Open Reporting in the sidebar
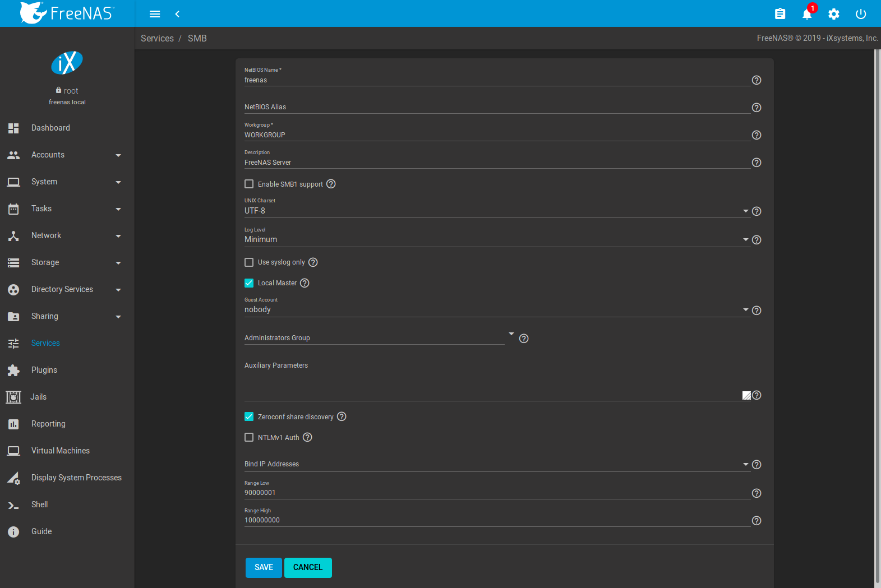The image size is (881, 588). (x=67, y=424)
